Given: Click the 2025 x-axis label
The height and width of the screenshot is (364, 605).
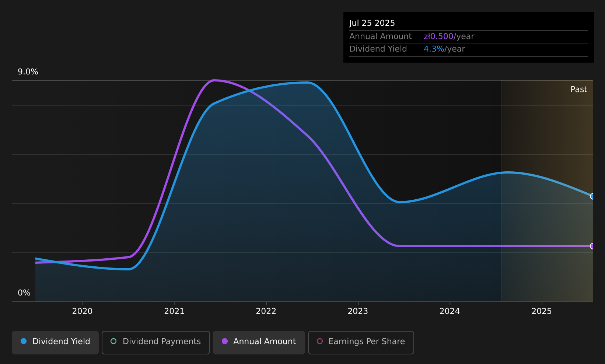Looking at the screenshot, I should coord(542,311).
